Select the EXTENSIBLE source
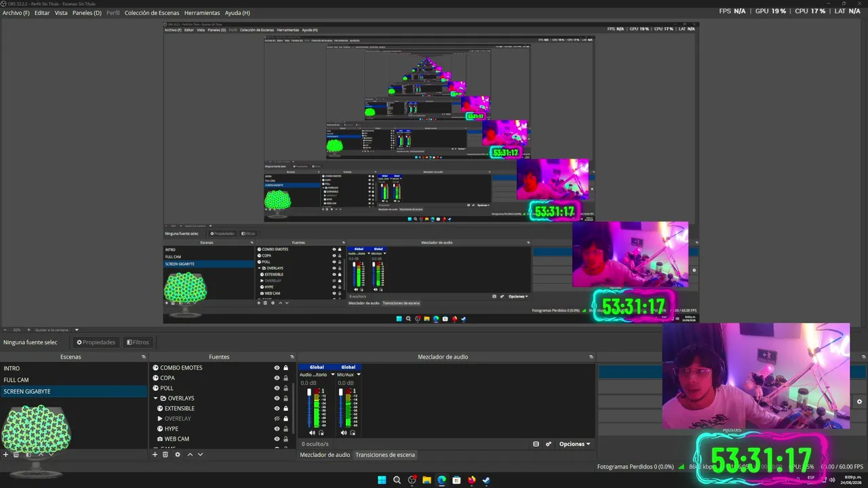Viewport: 868px width, 488px height. [180, 409]
